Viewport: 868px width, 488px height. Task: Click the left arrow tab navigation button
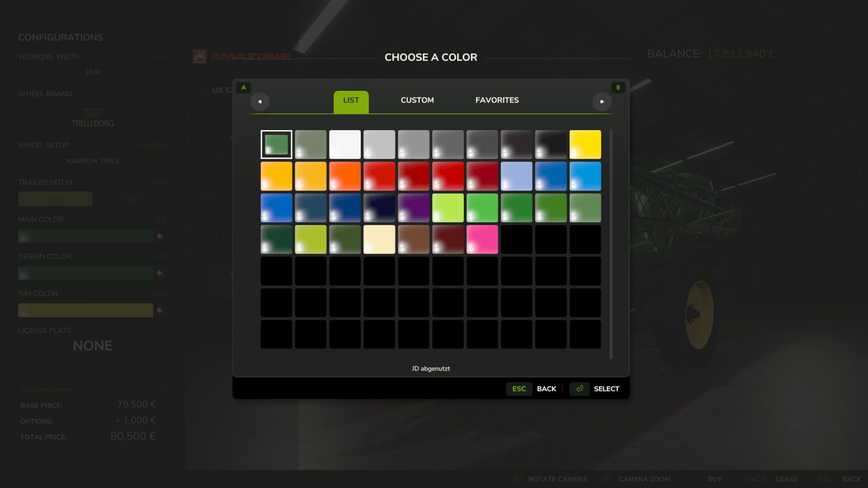click(259, 102)
